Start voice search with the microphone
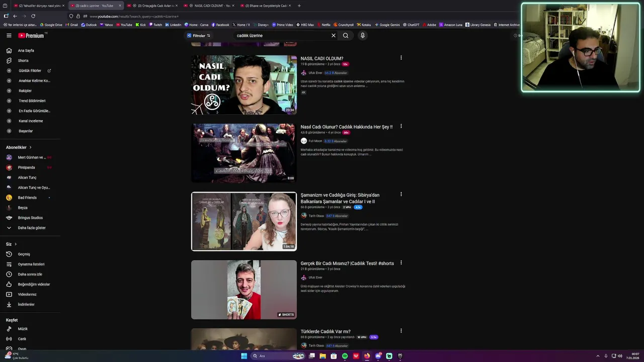644x362 pixels. coord(362,36)
